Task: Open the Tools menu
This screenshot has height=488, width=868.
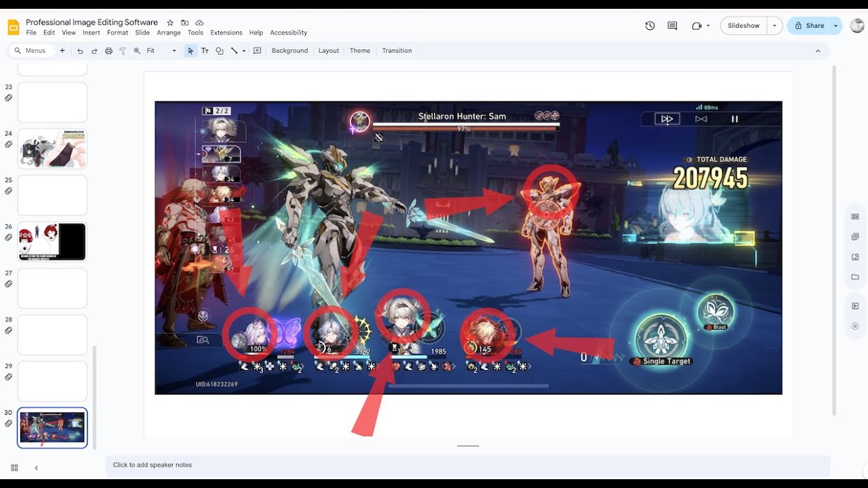Action: (195, 33)
